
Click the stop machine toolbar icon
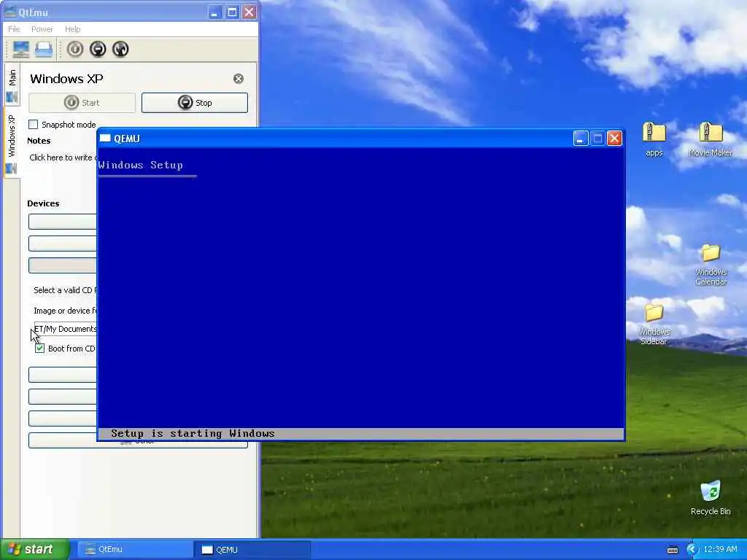(x=98, y=49)
